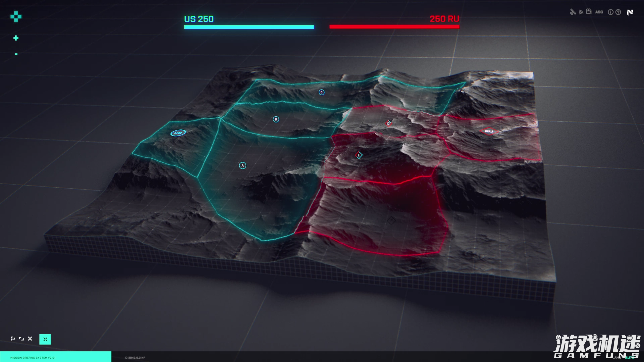Click the red RU ticket bar
The width and height of the screenshot is (644, 362).
394,27
